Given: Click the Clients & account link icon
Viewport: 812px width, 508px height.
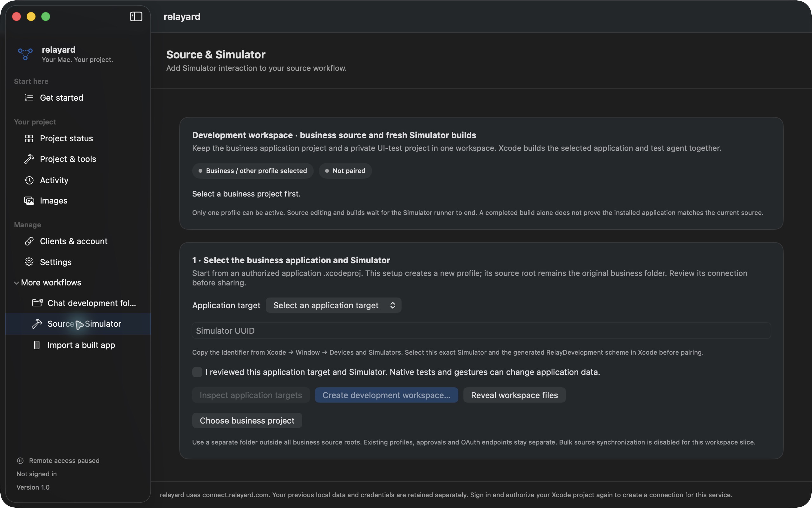Looking at the screenshot, I should [x=29, y=241].
